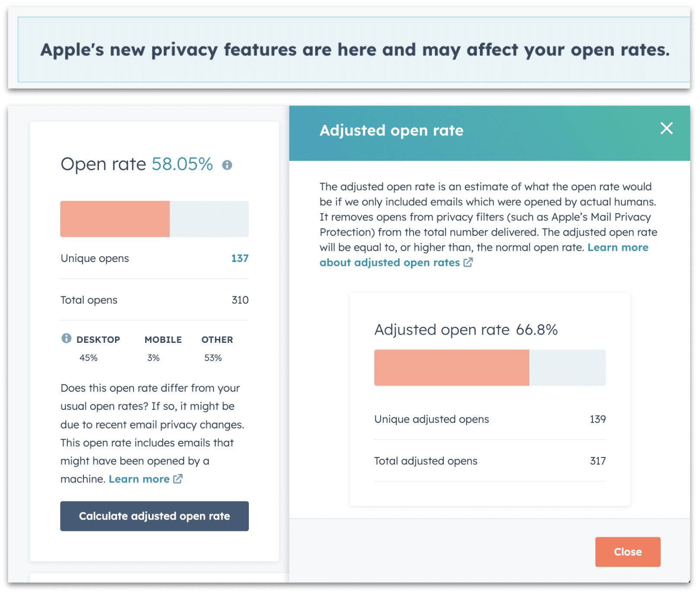Open the Learn more link about machine opens
This screenshot has width=700, height=594.
click(x=139, y=479)
